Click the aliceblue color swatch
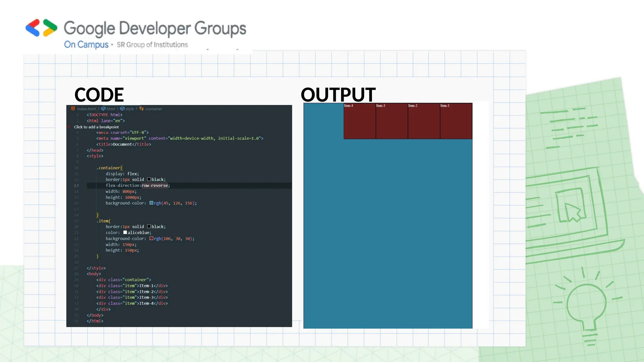 125,233
